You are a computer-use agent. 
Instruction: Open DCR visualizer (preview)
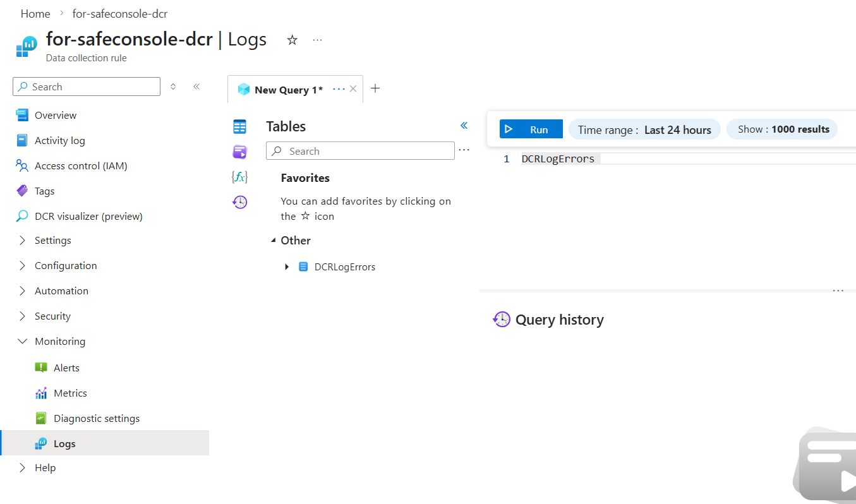[x=88, y=216]
